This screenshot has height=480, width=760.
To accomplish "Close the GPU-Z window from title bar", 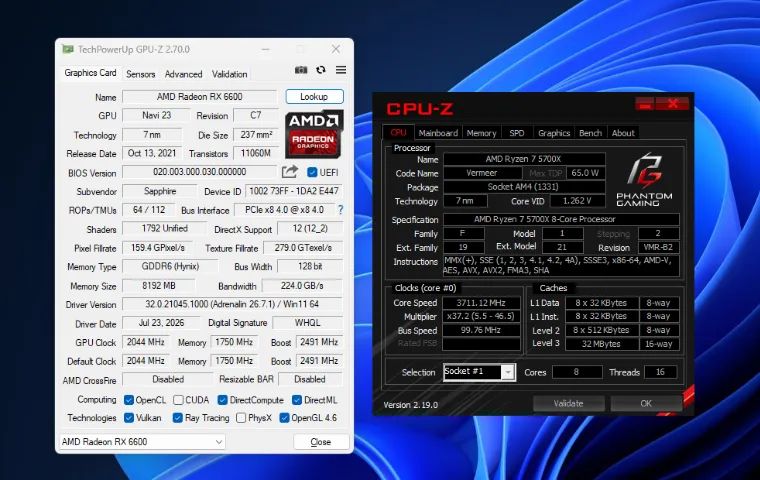I will click(335, 49).
